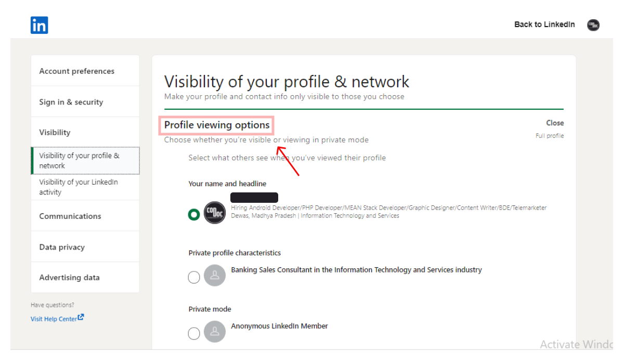Expand the Sign in & security section
The image size is (624, 364).
pyautogui.click(x=85, y=102)
